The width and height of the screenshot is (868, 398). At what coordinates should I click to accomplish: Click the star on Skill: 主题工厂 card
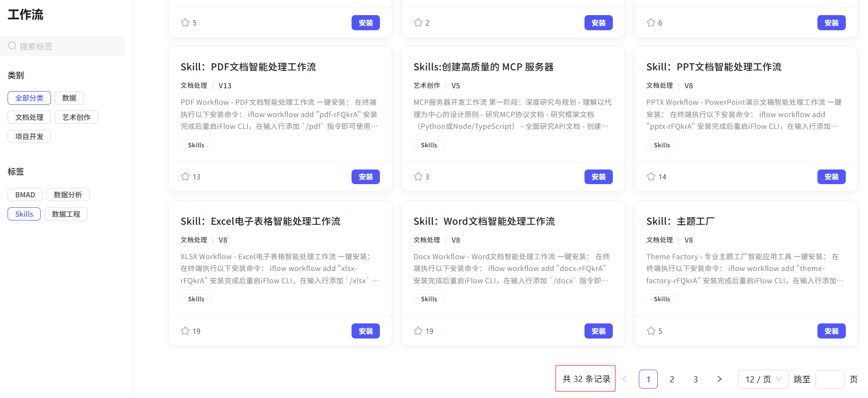651,331
